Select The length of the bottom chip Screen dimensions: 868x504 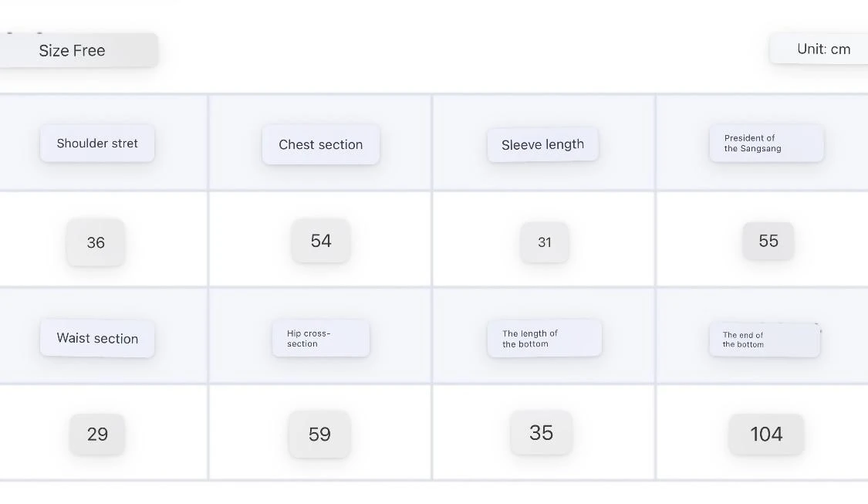tap(544, 339)
